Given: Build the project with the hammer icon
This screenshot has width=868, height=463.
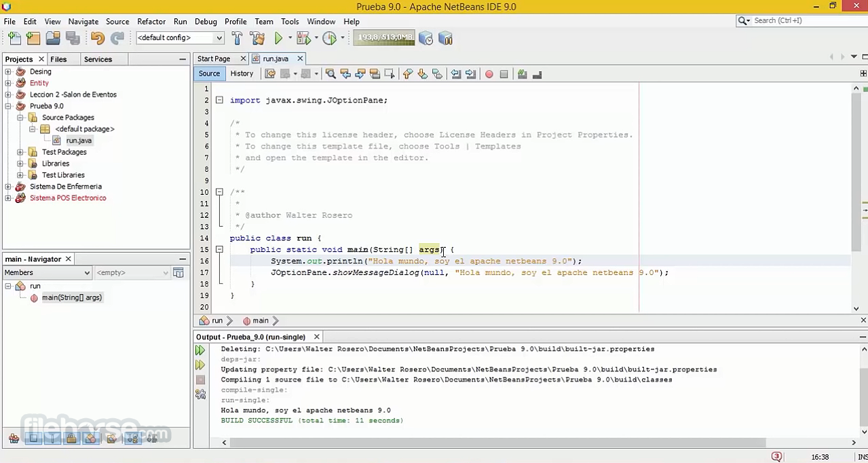Looking at the screenshot, I should click(237, 39).
